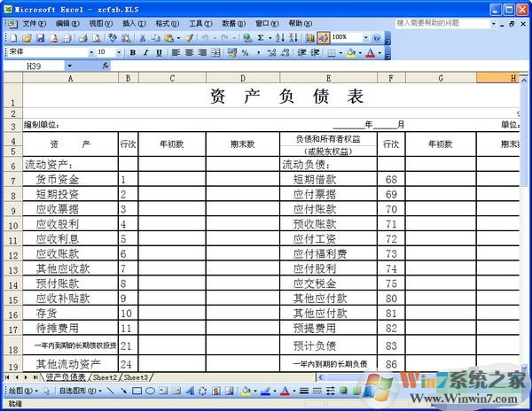Click the Percent style icon
The height and width of the screenshot is (411, 532).
click(245, 52)
